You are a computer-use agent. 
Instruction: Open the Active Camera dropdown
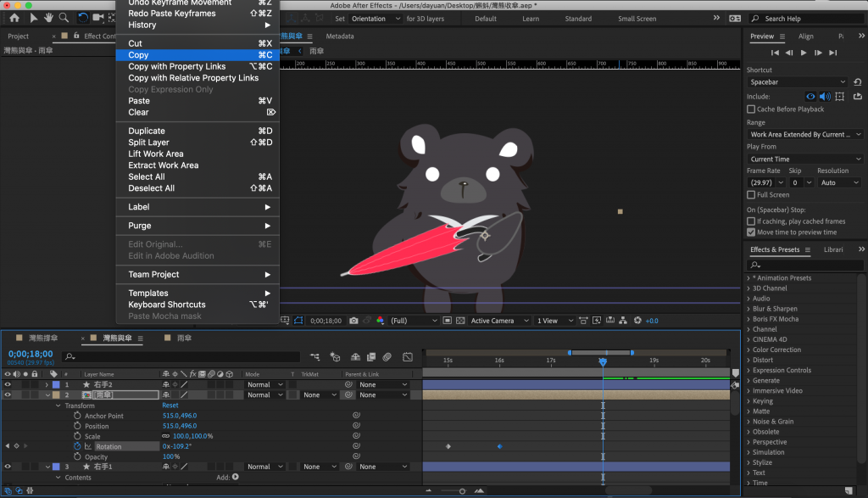click(x=499, y=321)
